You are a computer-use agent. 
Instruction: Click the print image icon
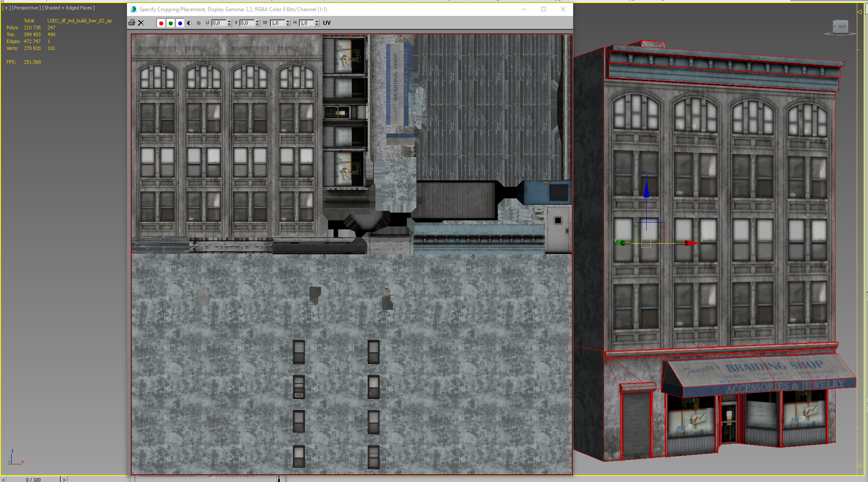pyautogui.click(x=132, y=23)
